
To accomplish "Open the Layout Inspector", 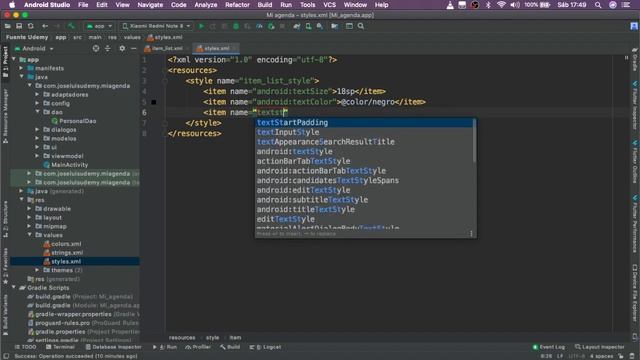I will pyautogui.click(x=600, y=347).
